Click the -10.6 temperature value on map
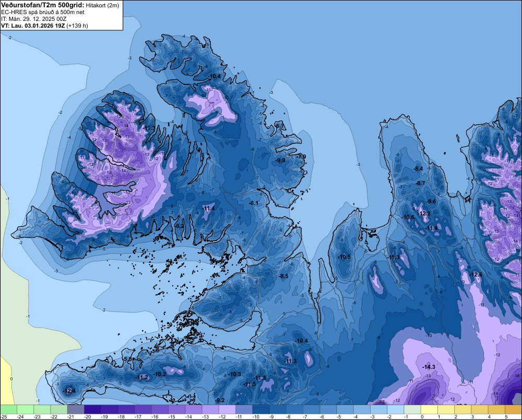Screen dimensions: 522x420 tap(409, 217)
